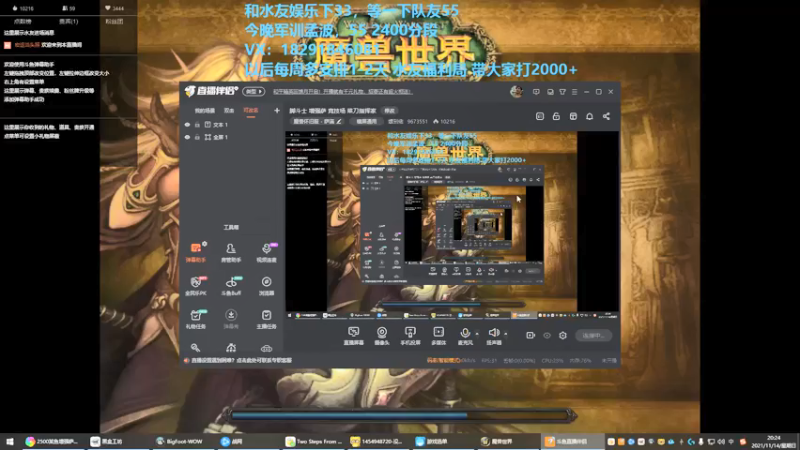800x450 pixels.
Task: Add a new scene with the plus button
Action: tap(277, 110)
